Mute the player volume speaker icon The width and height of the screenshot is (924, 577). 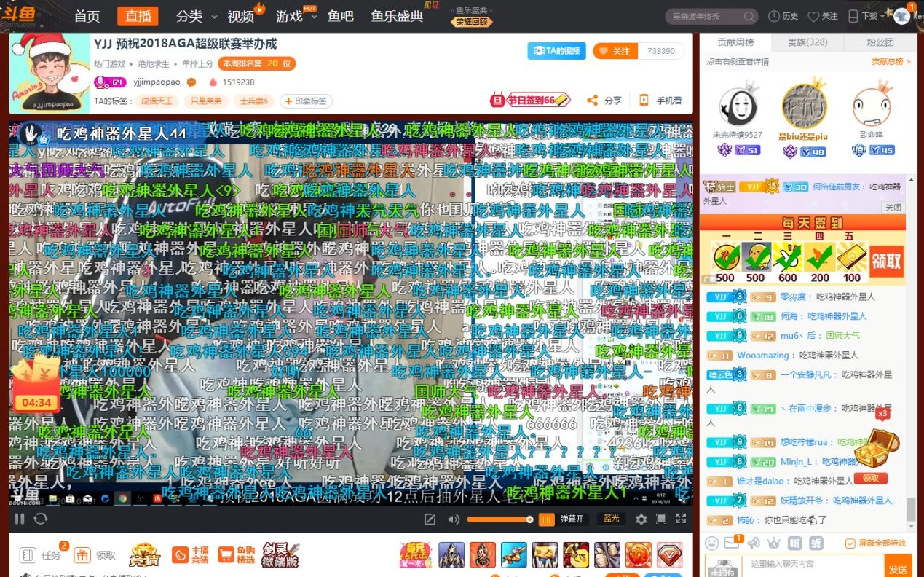point(454,519)
